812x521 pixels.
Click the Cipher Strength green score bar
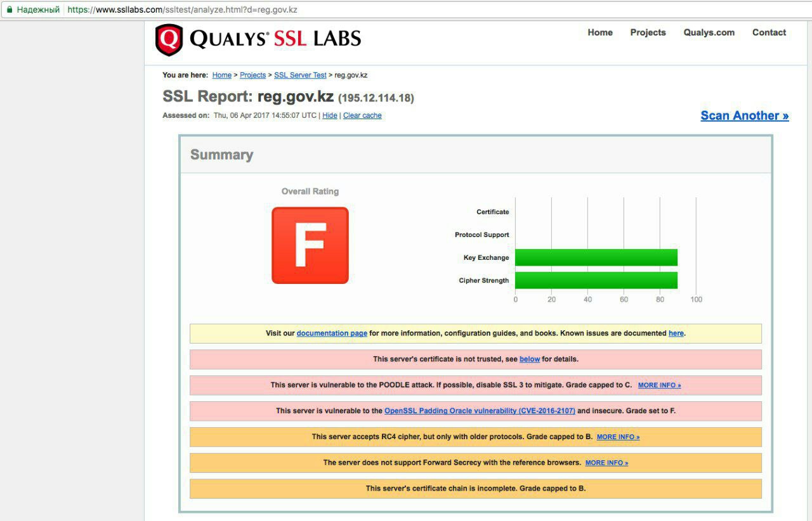click(x=596, y=280)
